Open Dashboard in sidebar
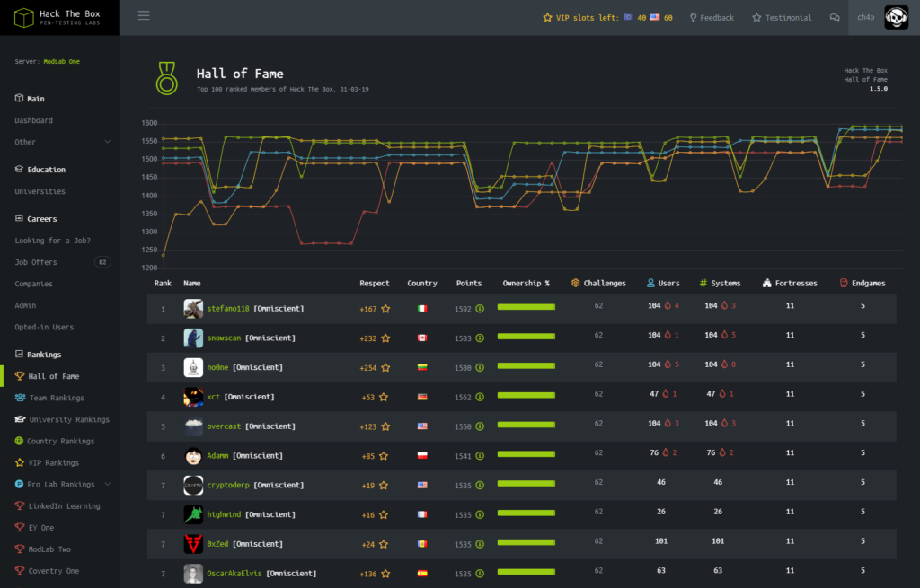The height and width of the screenshot is (588, 920). (33, 120)
